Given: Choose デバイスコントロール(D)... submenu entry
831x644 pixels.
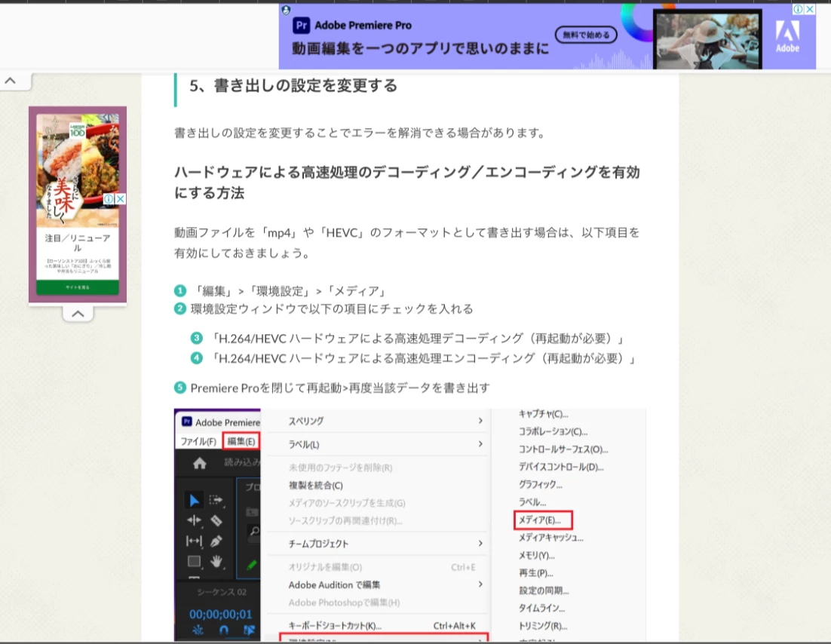Looking at the screenshot, I should click(561, 467).
